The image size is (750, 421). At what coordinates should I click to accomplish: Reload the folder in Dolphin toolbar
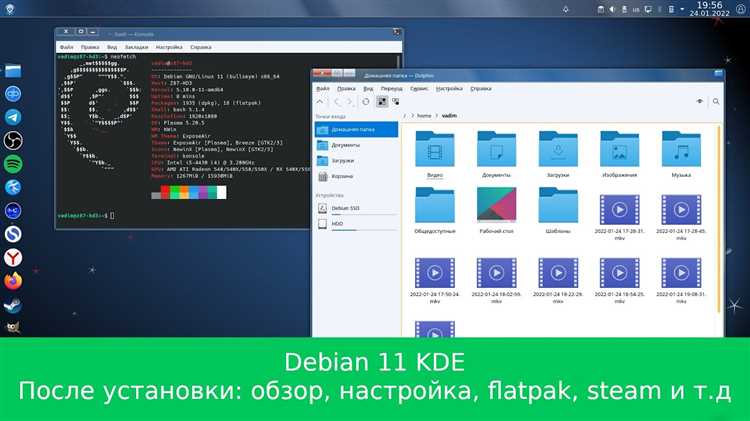click(x=366, y=101)
